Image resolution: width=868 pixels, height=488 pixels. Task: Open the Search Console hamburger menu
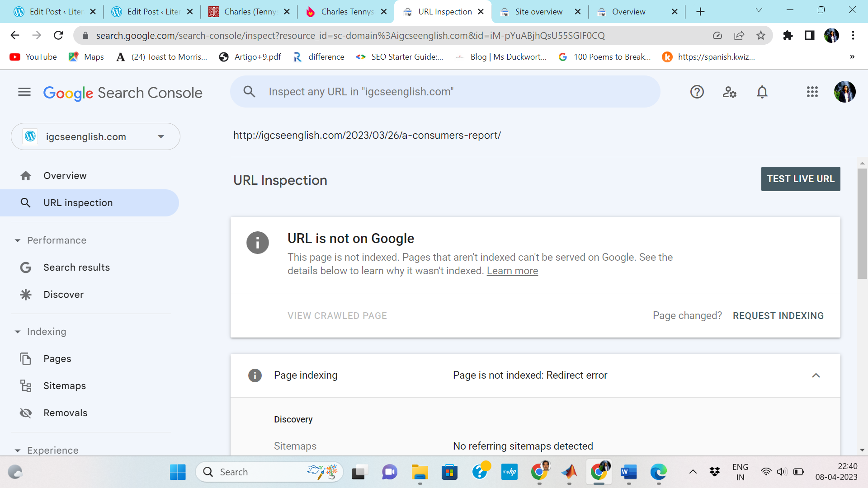pyautogui.click(x=24, y=92)
